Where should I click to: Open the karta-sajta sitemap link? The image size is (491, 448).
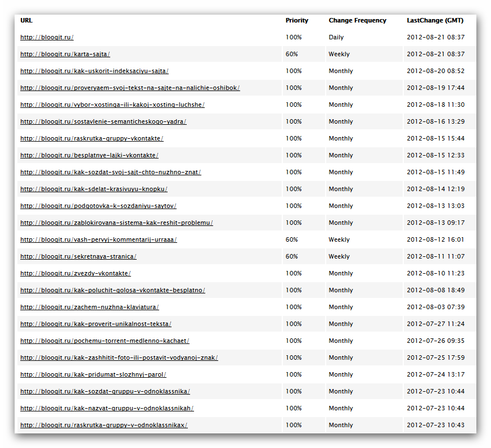click(65, 54)
